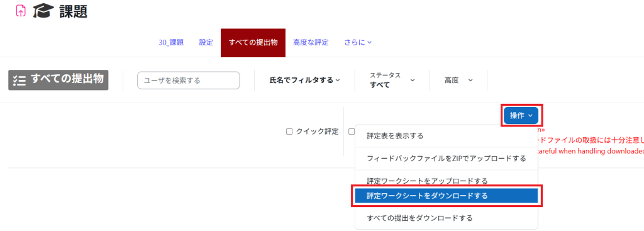Select フィードバックファイルをZIPでアップロードする menu item
The image size is (644, 231).
pyautogui.click(x=447, y=159)
